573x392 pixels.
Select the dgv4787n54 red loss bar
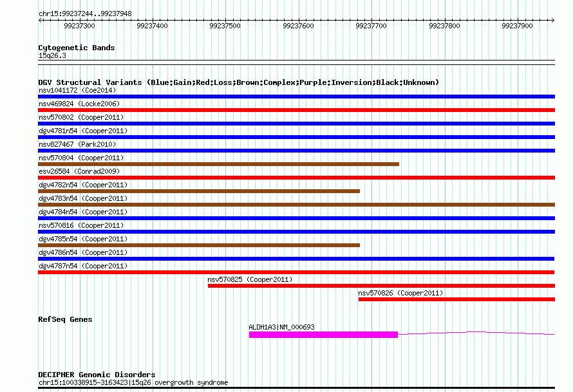coord(296,272)
